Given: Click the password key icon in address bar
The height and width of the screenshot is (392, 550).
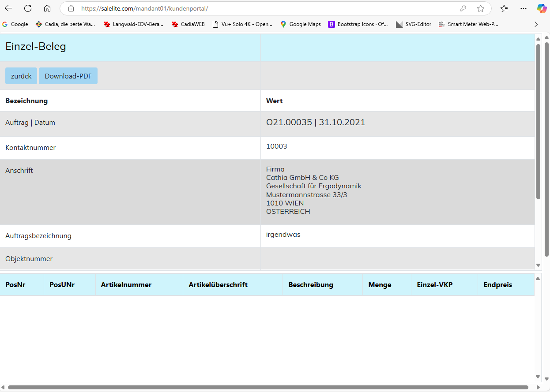Looking at the screenshot, I should pos(463,8).
